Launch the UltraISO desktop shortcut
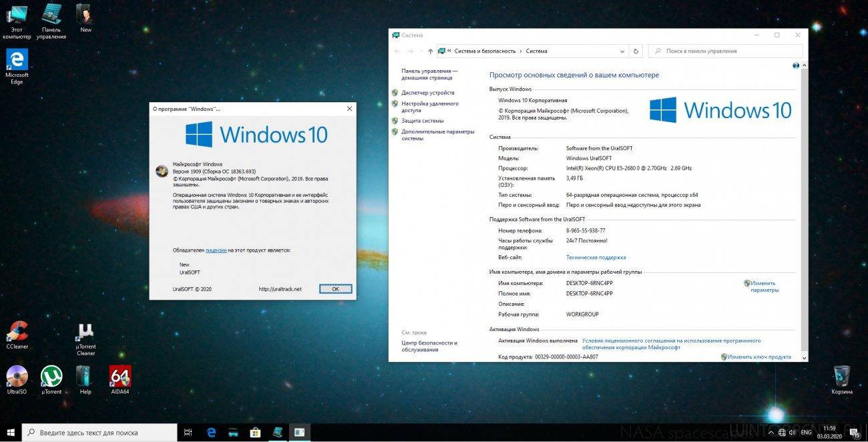This screenshot has width=868, height=442. [17, 380]
